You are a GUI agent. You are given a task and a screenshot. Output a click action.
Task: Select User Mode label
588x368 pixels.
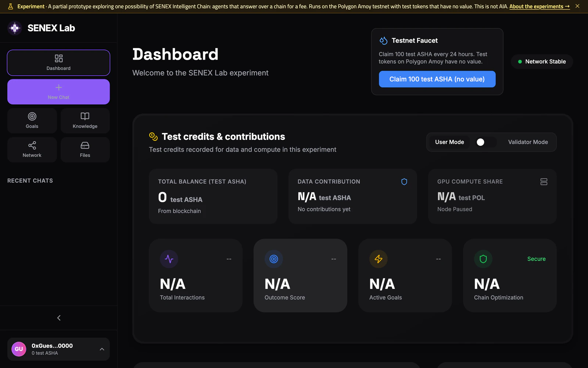coord(449,142)
